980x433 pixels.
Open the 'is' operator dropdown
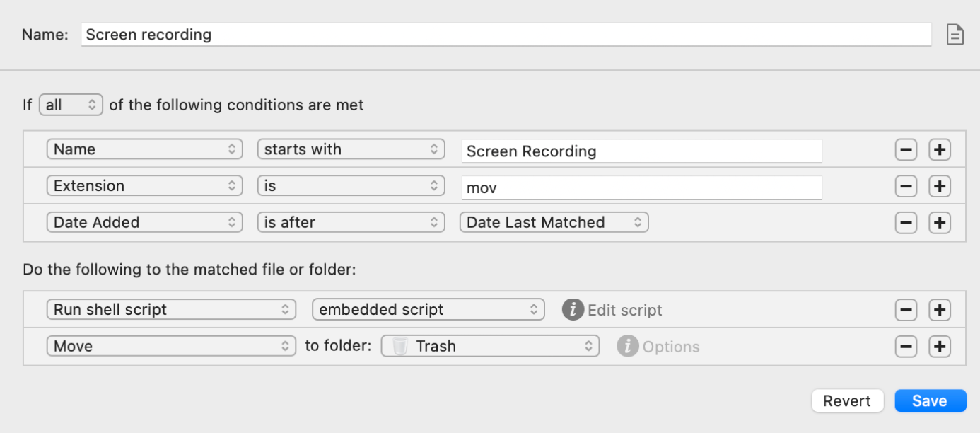[x=351, y=186]
